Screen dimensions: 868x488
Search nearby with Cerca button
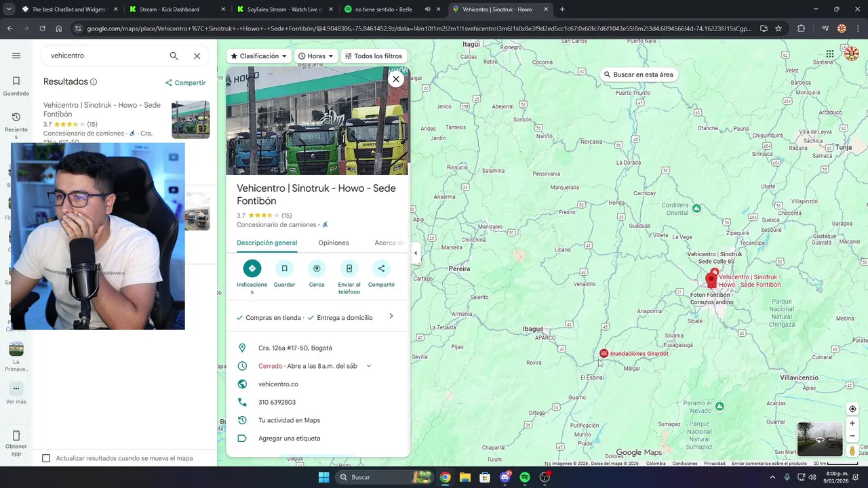(x=317, y=268)
